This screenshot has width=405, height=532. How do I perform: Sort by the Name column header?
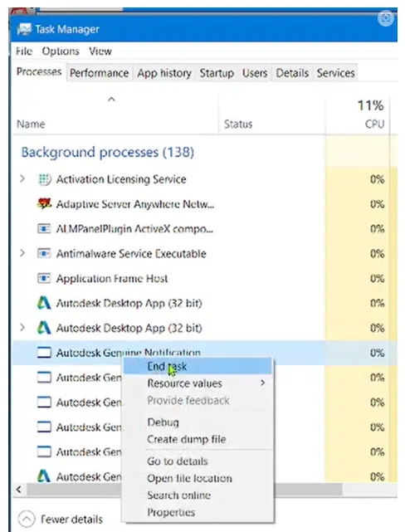click(31, 124)
